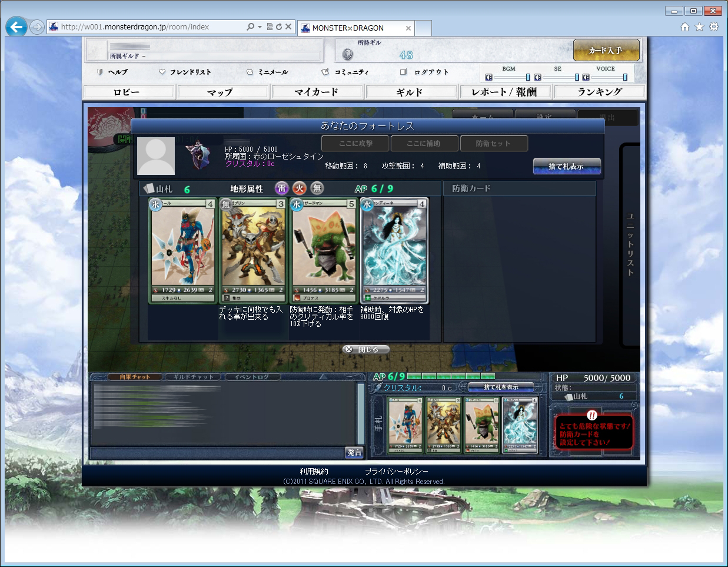The width and height of the screenshot is (728, 567).
Task: Click the カード入手 gold button
Action: [606, 50]
